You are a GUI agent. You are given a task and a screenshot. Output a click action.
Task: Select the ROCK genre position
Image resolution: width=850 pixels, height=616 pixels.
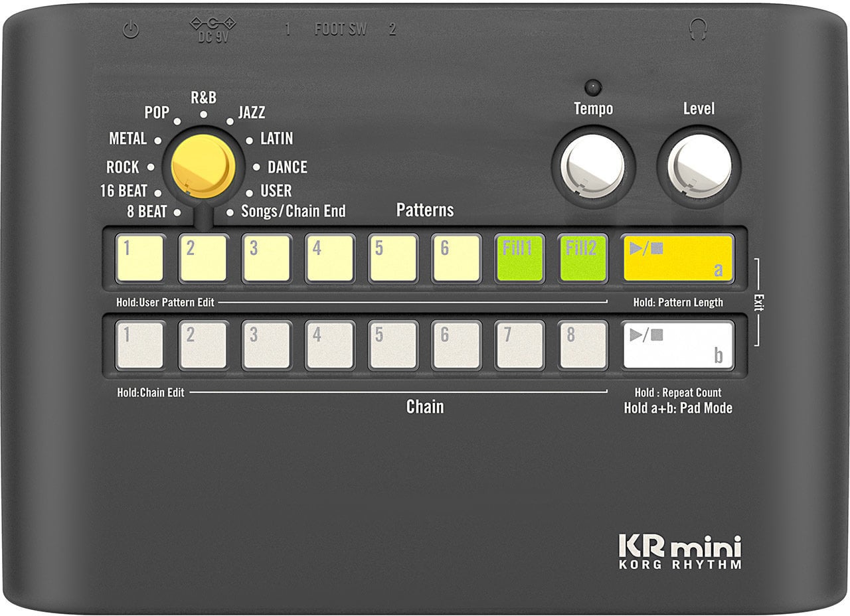click(124, 167)
